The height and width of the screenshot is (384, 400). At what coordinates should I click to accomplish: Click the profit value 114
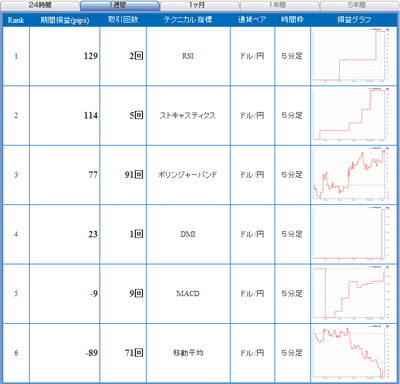(91, 115)
